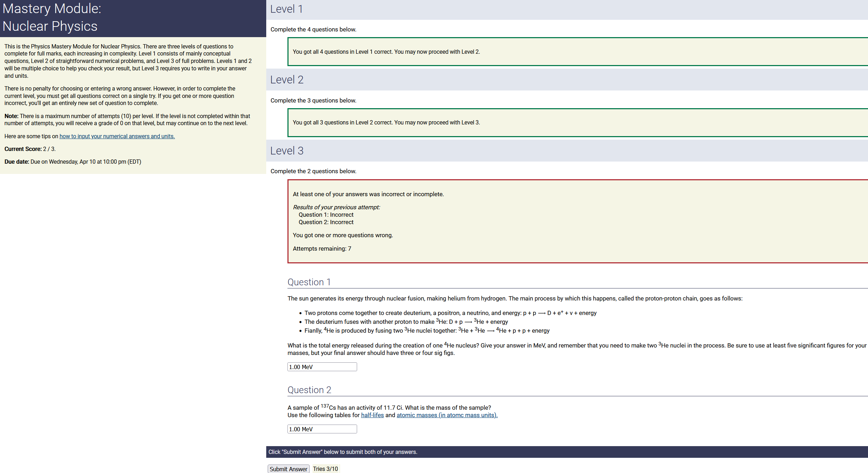Click the Level 3 section heading
Screen dimensions: 868x473
[x=287, y=151]
